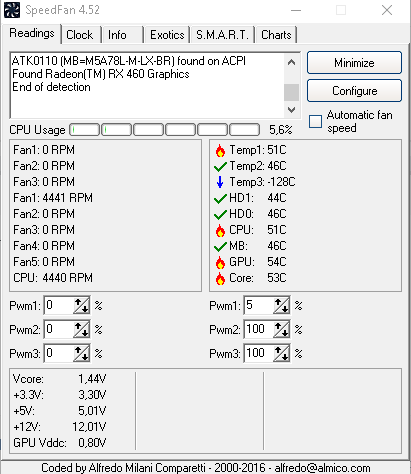Click the log box scroll up arrow
The height and width of the screenshot is (474, 411).
292,62
